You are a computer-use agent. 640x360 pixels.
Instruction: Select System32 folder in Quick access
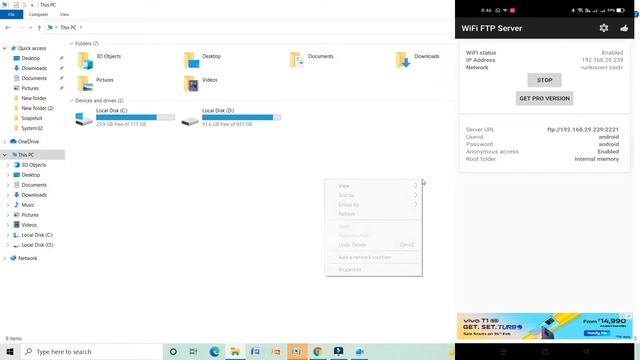[x=32, y=128]
